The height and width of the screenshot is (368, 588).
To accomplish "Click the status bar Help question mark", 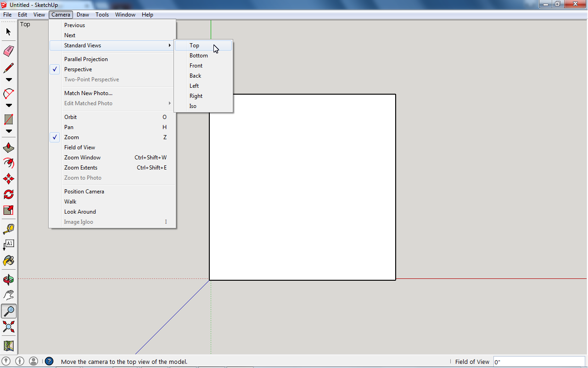I will tap(49, 362).
